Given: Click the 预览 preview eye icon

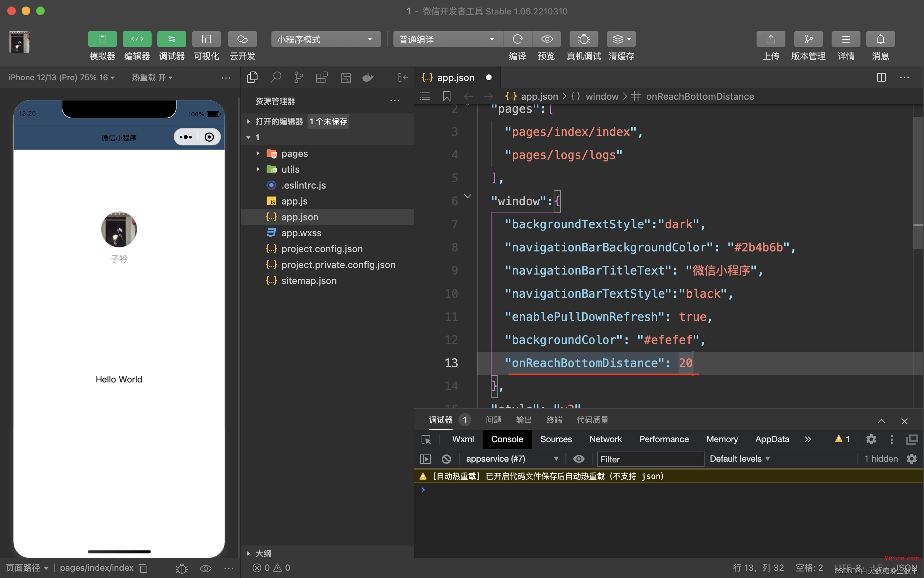Looking at the screenshot, I should click(x=547, y=39).
